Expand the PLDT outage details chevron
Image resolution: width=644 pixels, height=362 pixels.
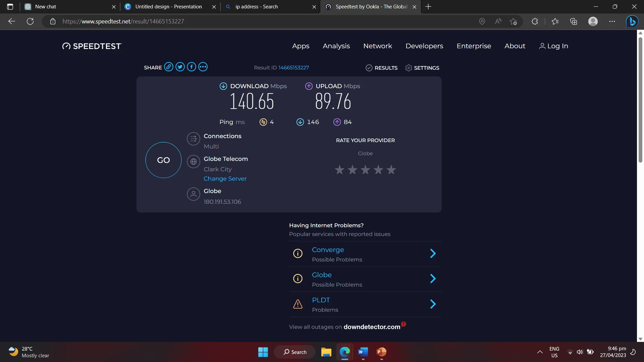[x=433, y=304]
